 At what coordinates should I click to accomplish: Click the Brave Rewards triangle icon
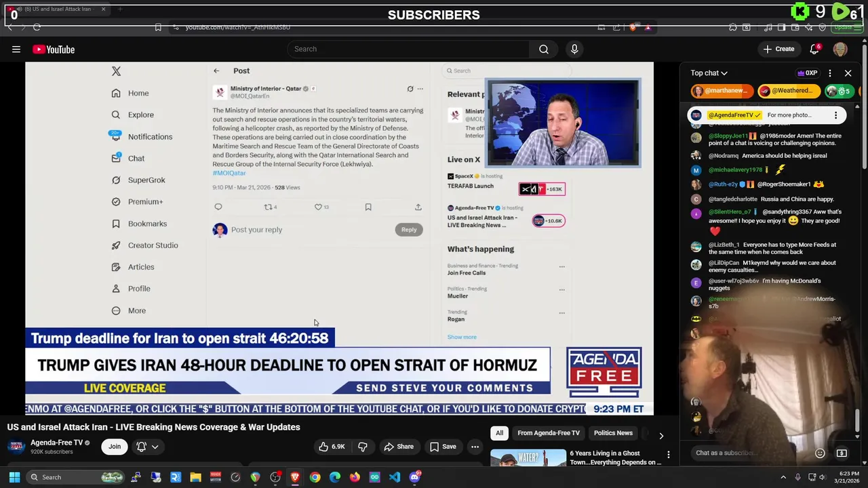point(648,27)
